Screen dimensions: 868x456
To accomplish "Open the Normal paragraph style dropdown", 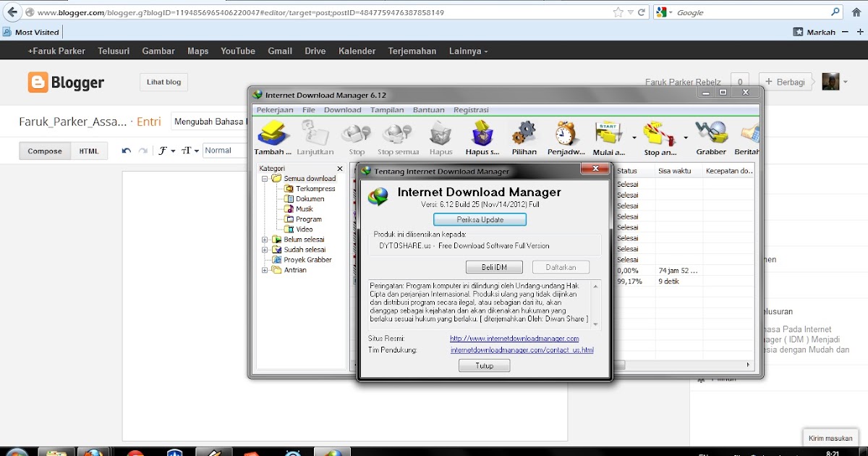I will tap(225, 151).
